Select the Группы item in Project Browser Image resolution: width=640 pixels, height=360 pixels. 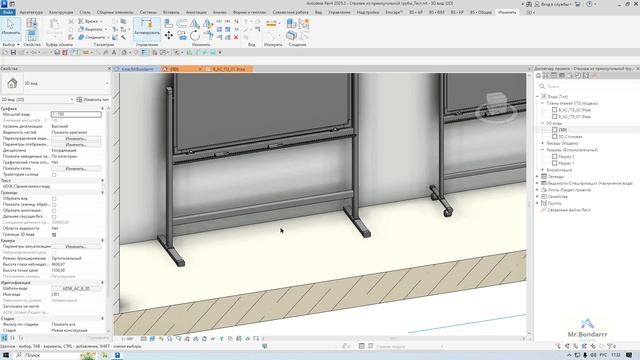[554, 203]
